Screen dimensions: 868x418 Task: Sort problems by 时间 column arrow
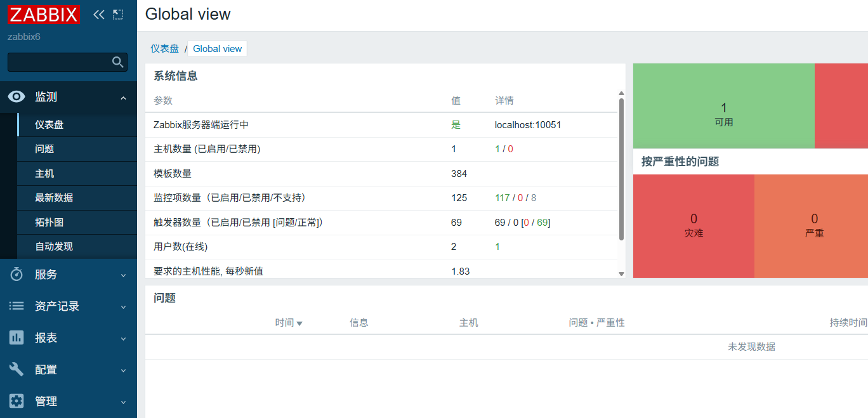click(x=299, y=323)
